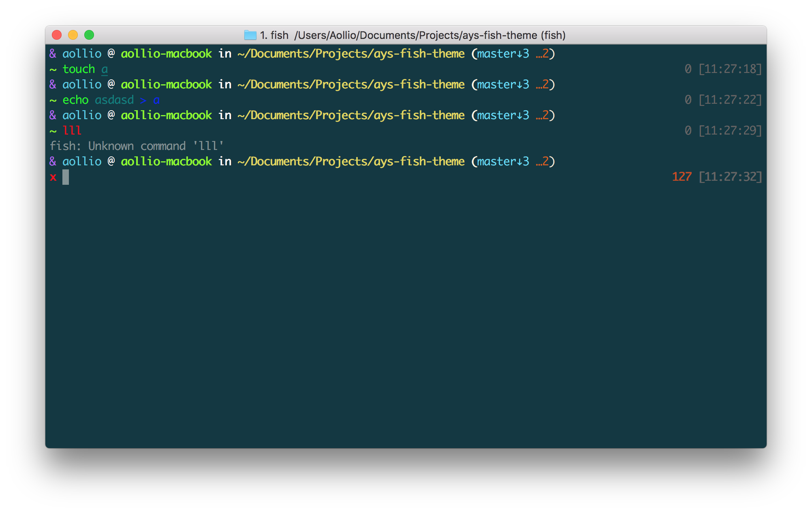Click the 'touch' command word

[x=79, y=69]
